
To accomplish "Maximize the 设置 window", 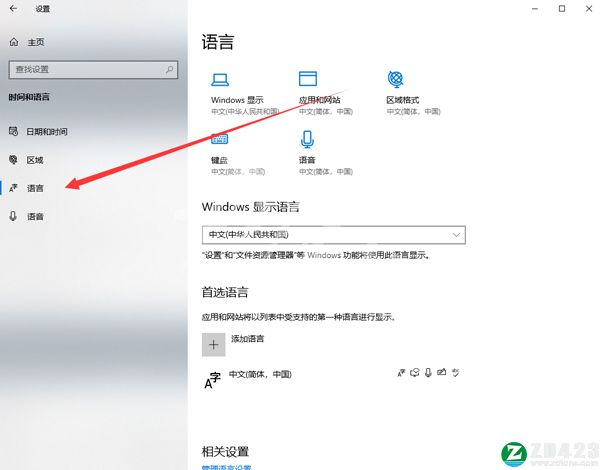I will [x=562, y=8].
